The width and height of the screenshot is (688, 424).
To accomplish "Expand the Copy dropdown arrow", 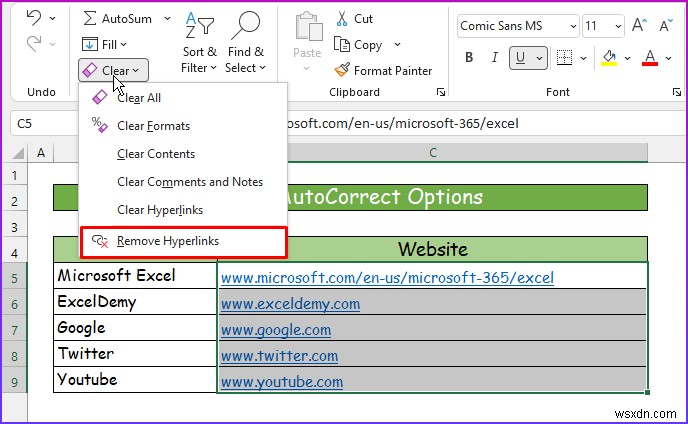I will pos(397,44).
